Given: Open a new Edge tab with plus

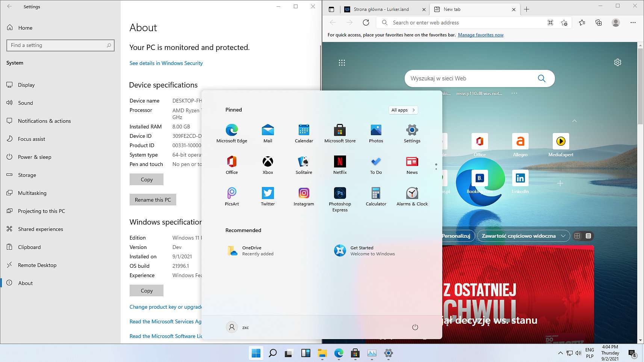Looking at the screenshot, I should [527, 9].
